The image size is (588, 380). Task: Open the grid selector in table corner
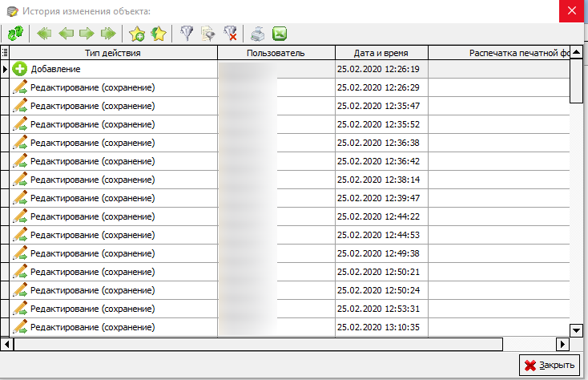[6, 53]
